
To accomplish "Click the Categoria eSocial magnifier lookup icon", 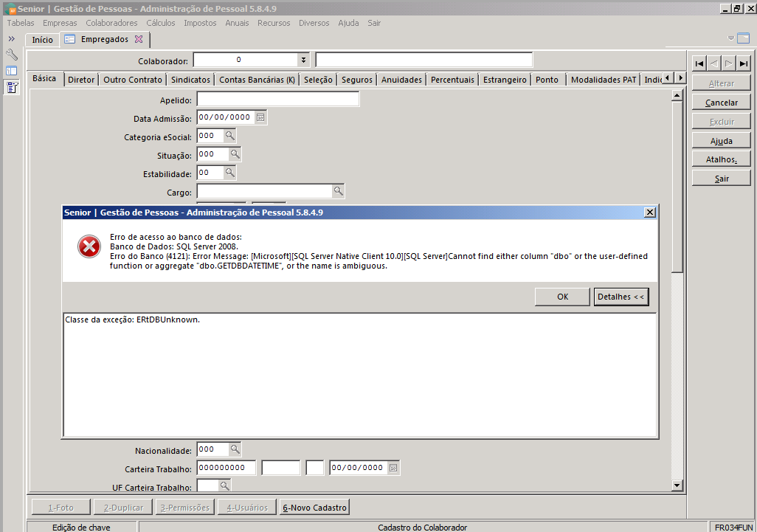I will 229,136.
